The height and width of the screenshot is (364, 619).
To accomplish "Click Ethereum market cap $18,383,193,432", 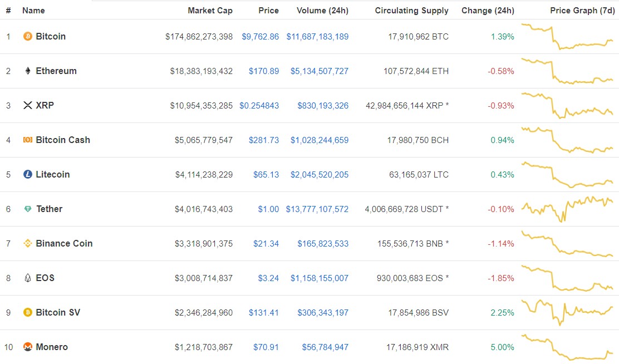I will [202, 71].
